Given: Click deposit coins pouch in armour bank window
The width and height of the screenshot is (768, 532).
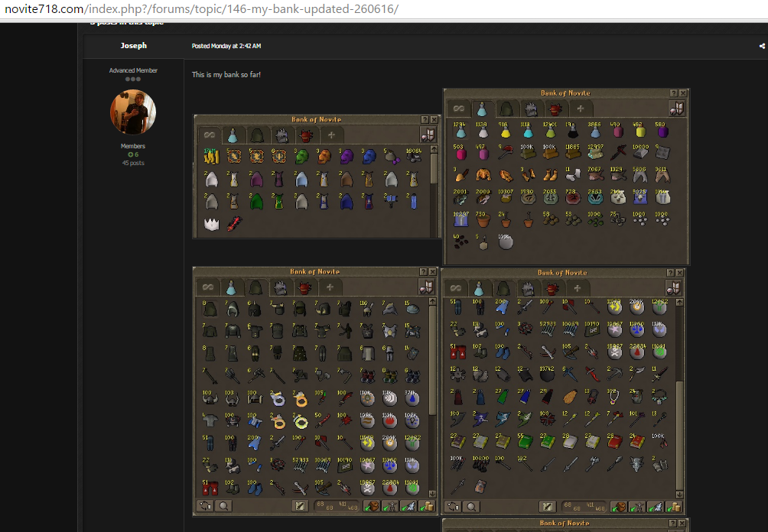Looking at the screenshot, I should (x=427, y=506).
